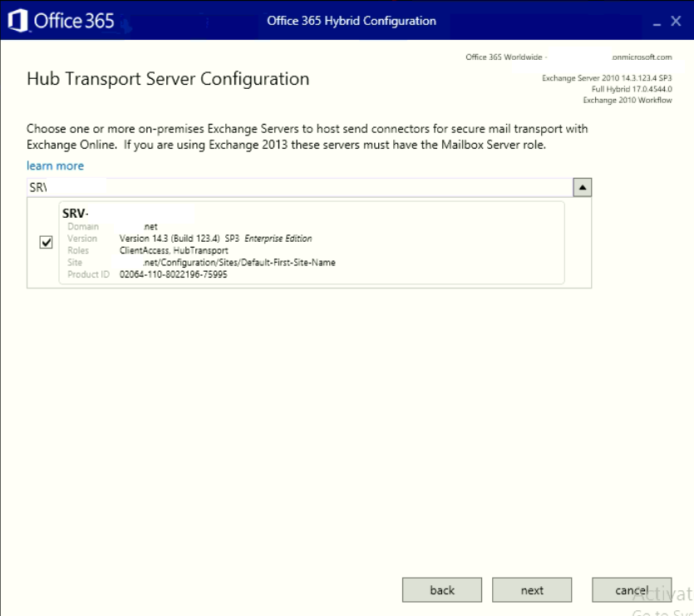Viewport: 694px width, 616px height.
Task: Click the Office 365 logo icon
Action: (x=17, y=21)
